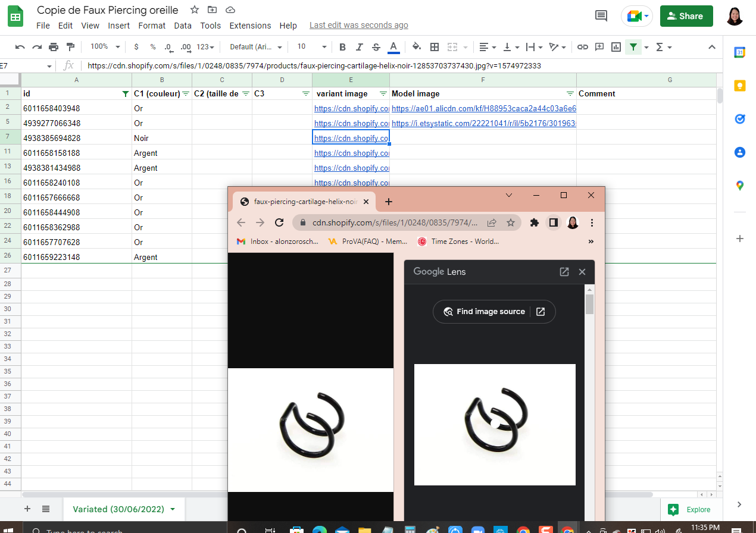Insert a chart from the toolbar

[616, 47]
